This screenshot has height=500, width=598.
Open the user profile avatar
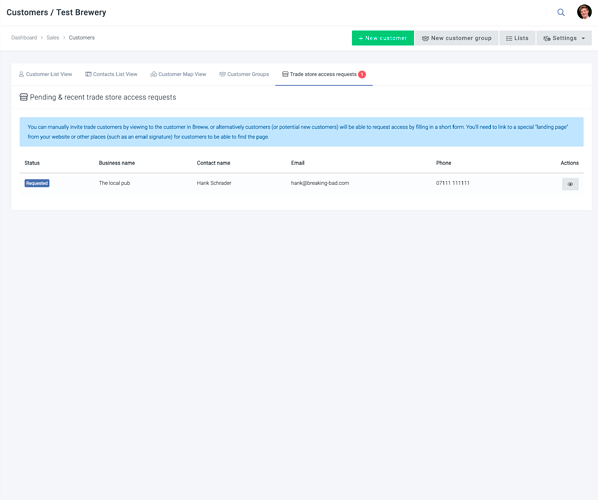point(584,12)
